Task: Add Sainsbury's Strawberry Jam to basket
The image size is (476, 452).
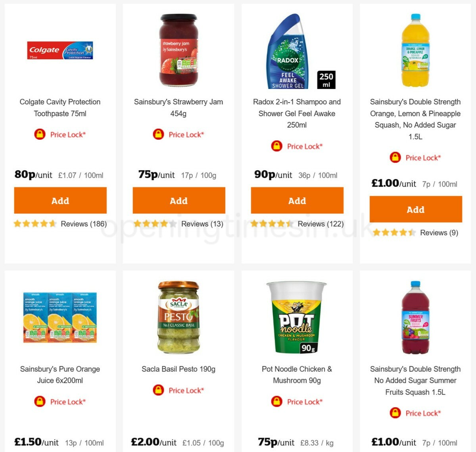Action: (179, 200)
